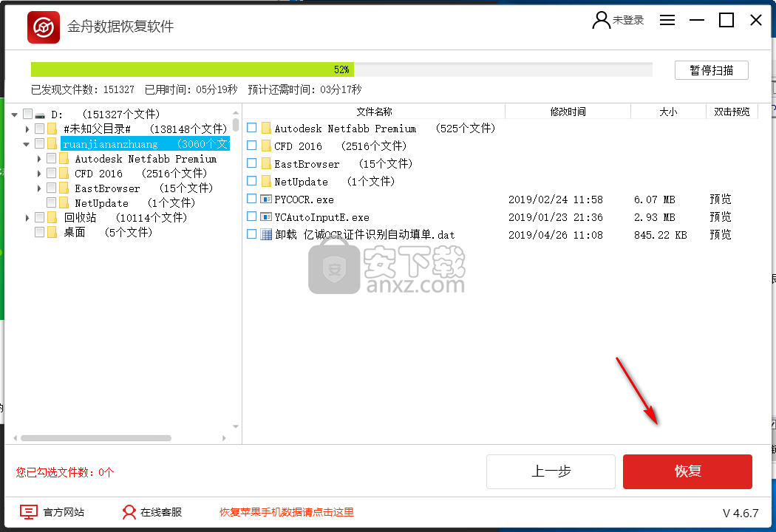This screenshot has width=776, height=532.
Task: Click 在线客服 text
Action: pos(161,512)
